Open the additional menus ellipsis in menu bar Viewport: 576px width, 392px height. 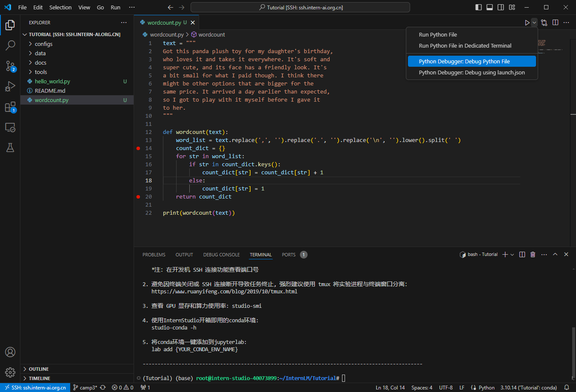pos(132,7)
